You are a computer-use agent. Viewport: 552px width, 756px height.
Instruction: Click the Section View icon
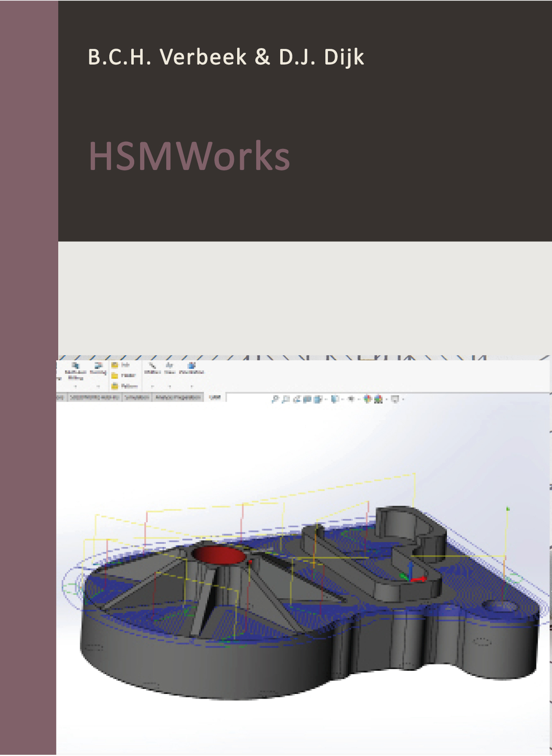tap(307, 399)
